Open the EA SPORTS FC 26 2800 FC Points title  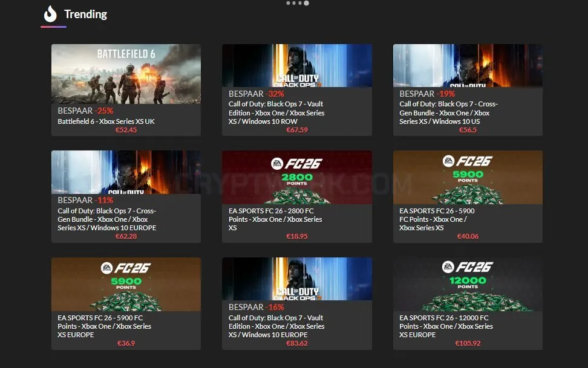point(275,219)
